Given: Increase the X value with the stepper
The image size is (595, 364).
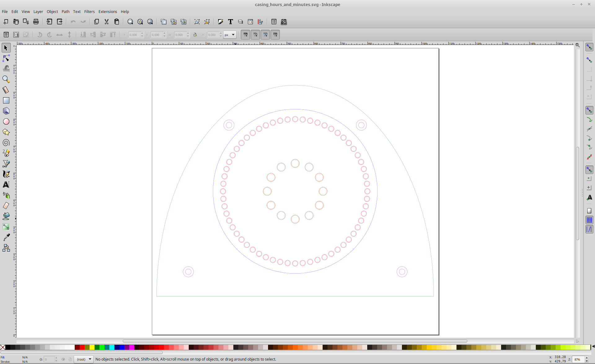Looking at the screenshot, I should tap(142, 33).
